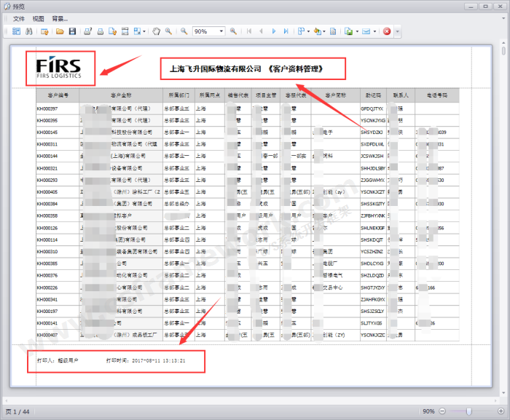Screen dimensions: 510x420
Task: Expand the Export document dropdown arrow
Action: [358, 31]
